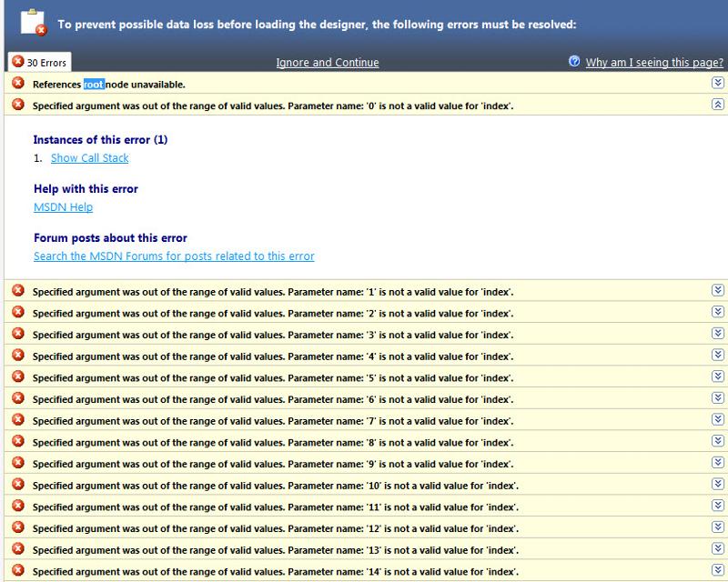Click the red error icon on the '10' index row
Screen dimensions: 728x582
click(x=18, y=484)
